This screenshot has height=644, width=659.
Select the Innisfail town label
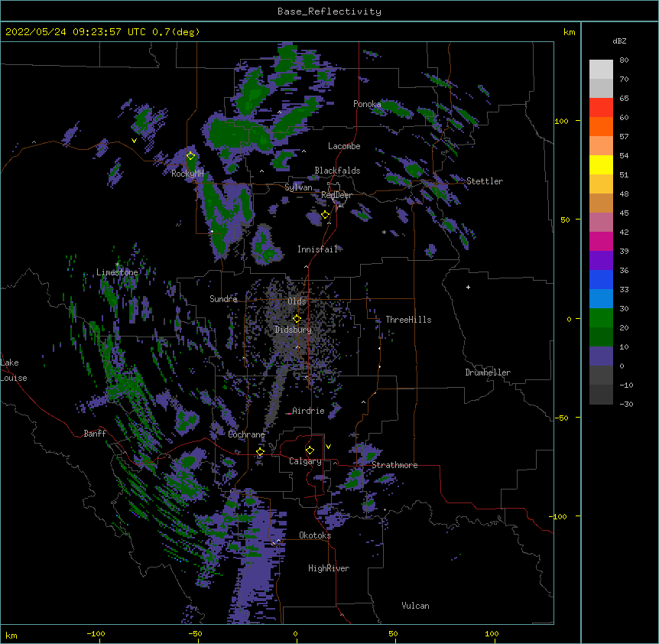pyautogui.click(x=318, y=249)
